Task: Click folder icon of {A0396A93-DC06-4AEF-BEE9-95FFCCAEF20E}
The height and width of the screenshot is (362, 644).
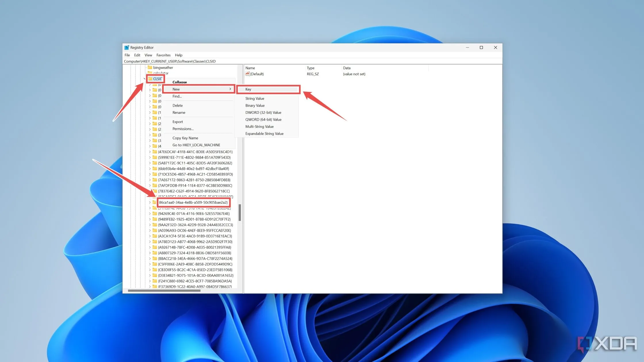Action: click(155, 230)
